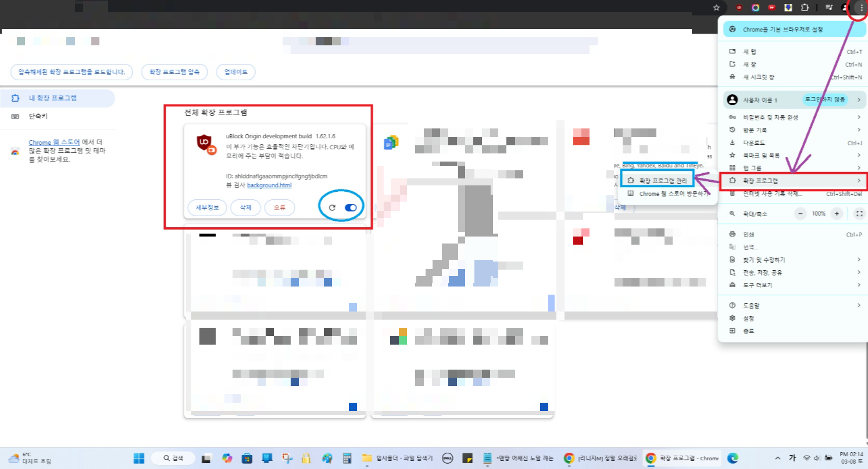Click the taskbar 검색 search box
Image resolution: width=868 pixels, height=469 pixels.
(174, 458)
